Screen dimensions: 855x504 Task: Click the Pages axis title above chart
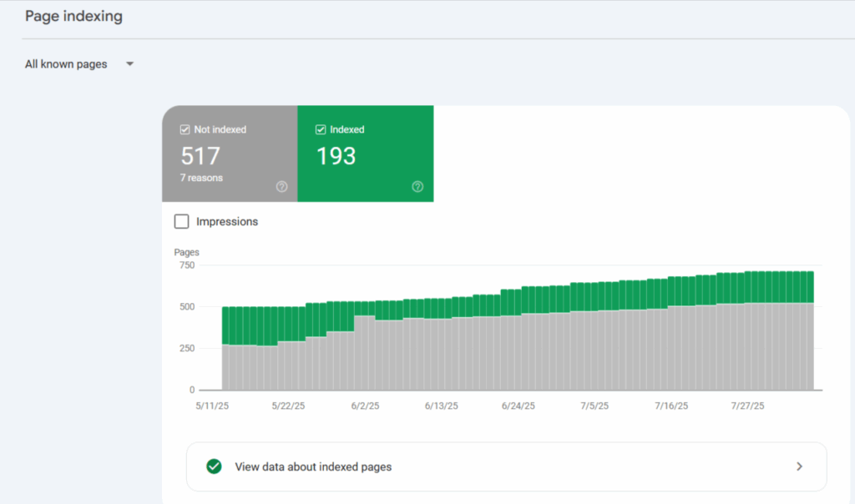pyautogui.click(x=186, y=252)
